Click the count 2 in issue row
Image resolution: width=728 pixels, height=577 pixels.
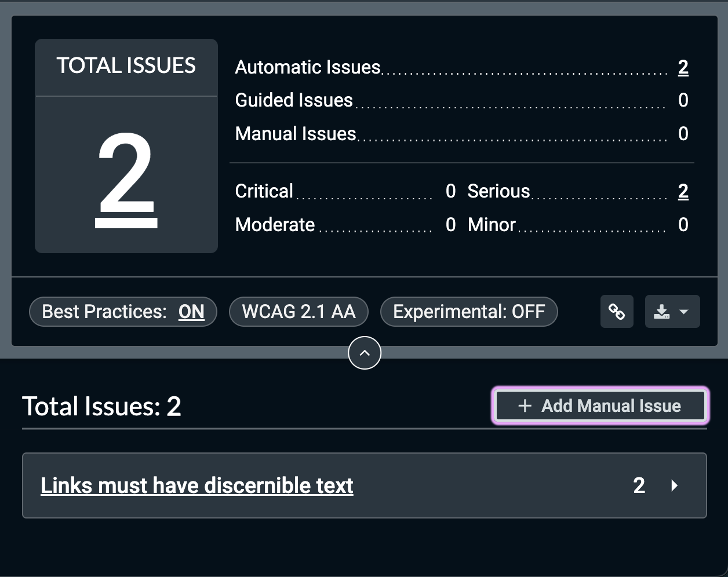pos(639,485)
